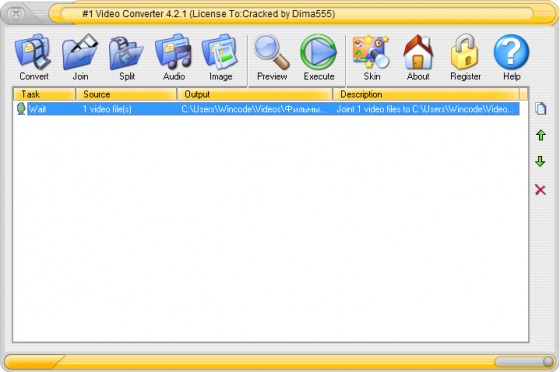Move task up with green arrow
The height and width of the screenshot is (372, 560).
click(541, 135)
